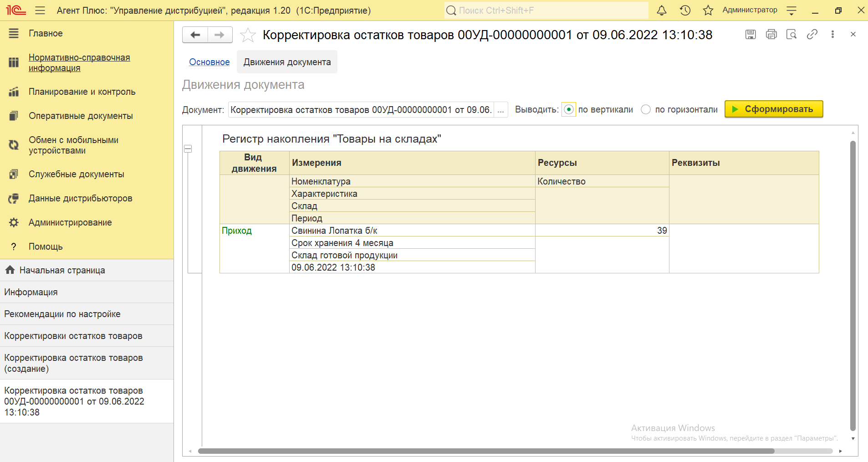
Task: Select the quantity value 39 cell
Action: pyautogui.click(x=602, y=231)
